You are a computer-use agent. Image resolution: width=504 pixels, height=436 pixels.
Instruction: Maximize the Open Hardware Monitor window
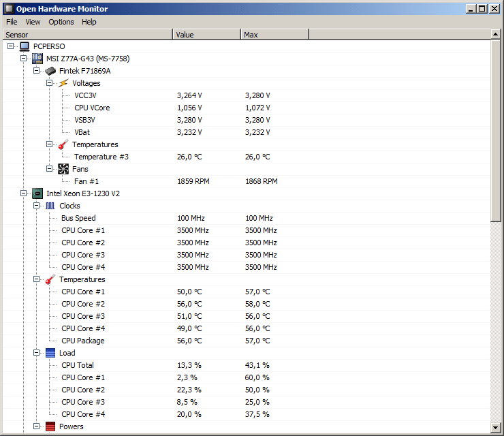click(482, 9)
